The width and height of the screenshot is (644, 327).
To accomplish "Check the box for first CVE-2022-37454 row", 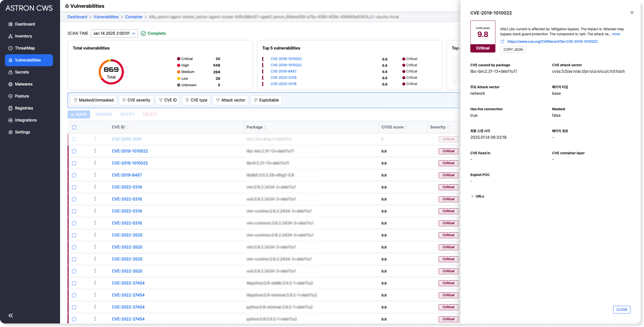I will [74, 283].
